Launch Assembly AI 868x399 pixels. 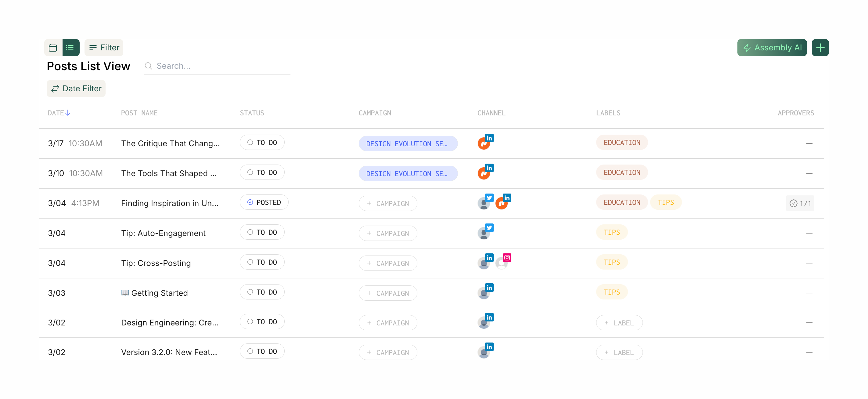[772, 48]
